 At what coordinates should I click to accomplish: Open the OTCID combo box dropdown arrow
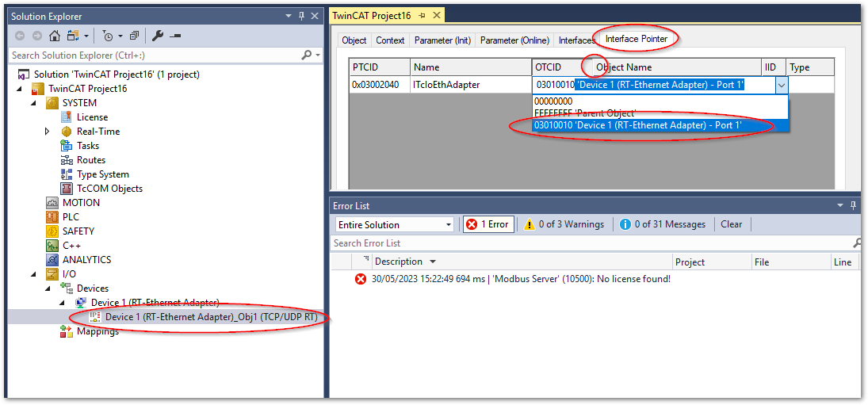point(781,85)
